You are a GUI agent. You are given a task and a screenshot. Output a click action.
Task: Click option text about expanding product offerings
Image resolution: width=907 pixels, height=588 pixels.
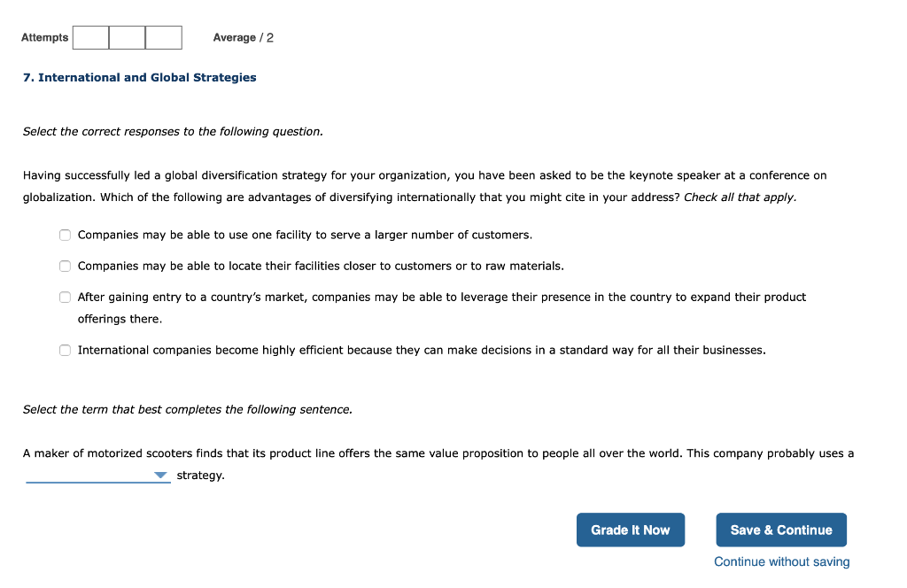tap(441, 298)
